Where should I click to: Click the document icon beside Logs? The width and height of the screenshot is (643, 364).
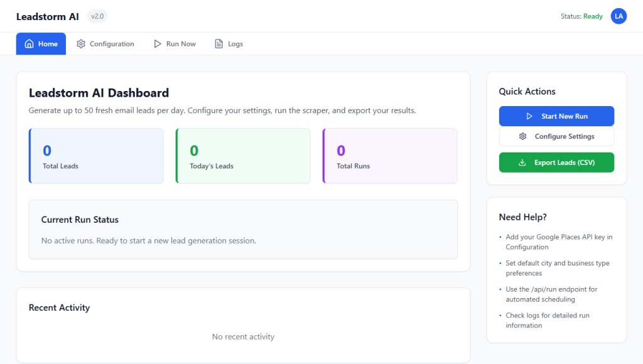(x=219, y=44)
